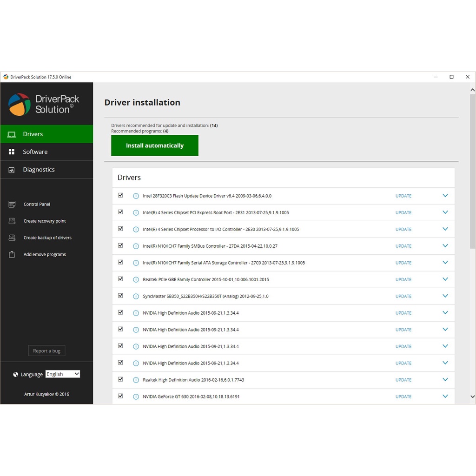Click info icon for SyncMaster SB350 driver
Viewport: 476px width, 476px height.
[x=136, y=296]
